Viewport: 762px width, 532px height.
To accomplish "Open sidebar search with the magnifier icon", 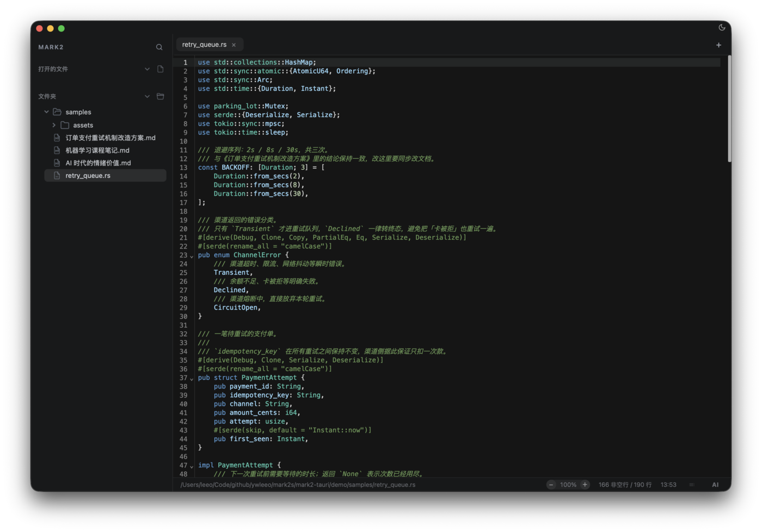I will pyautogui.click(x=159, y=47).
